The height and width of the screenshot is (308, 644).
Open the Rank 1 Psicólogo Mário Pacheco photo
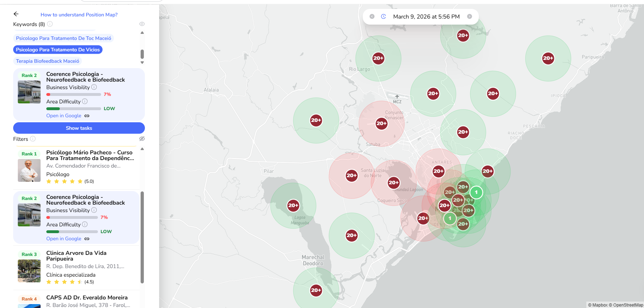pyautogui.click(x=29, y=170)
